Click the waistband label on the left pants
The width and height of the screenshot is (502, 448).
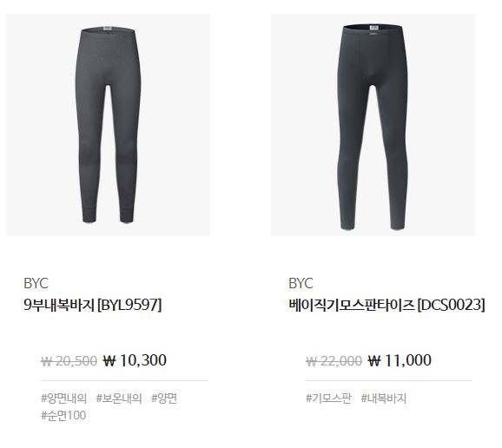pos(107,30)
